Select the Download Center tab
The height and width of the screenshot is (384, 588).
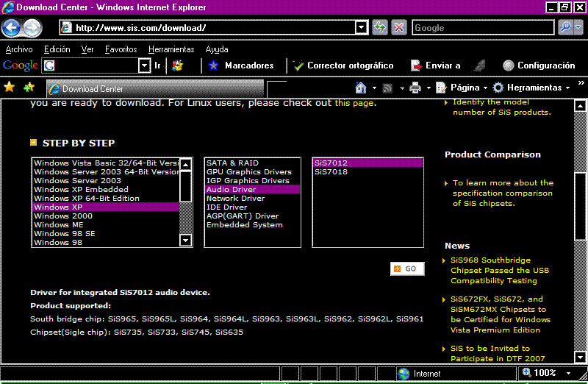pos(155,88)
